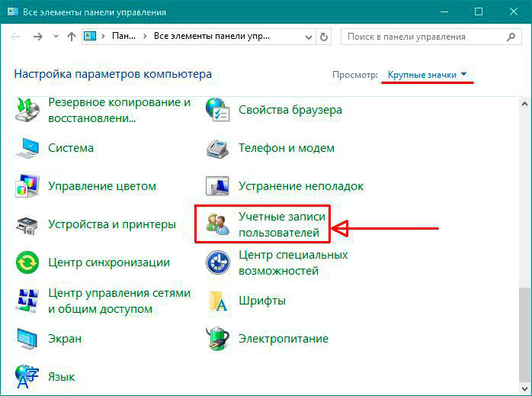Image resolution: width=532 pixels, height=396 pixels.
Task: Click the search field Поиск в панели управления
Action: pos(423,36)
